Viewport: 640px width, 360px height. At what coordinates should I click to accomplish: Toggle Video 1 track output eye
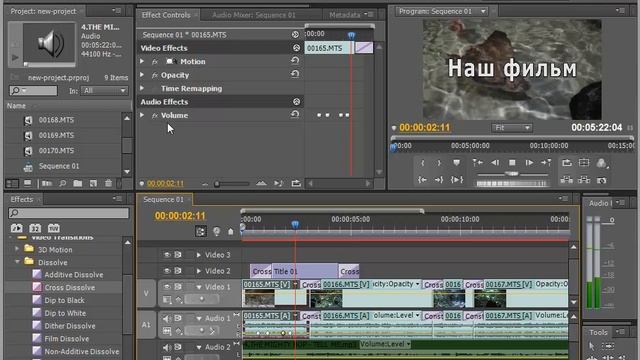tap(167, 287)
